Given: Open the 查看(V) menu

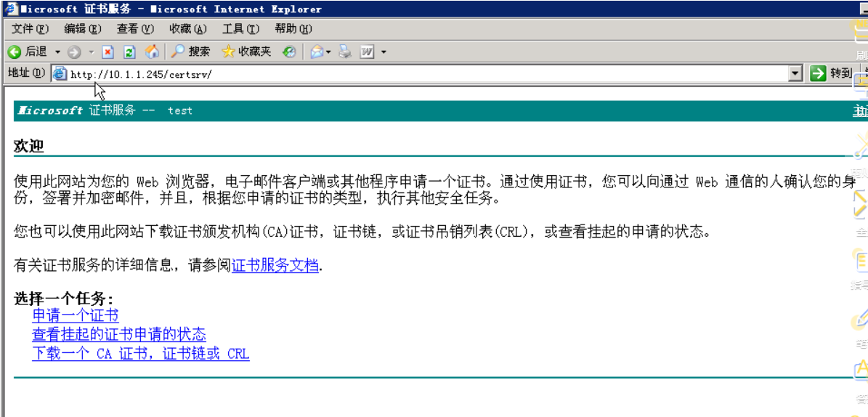Looking at the screenshot, I should coord(135,29).
